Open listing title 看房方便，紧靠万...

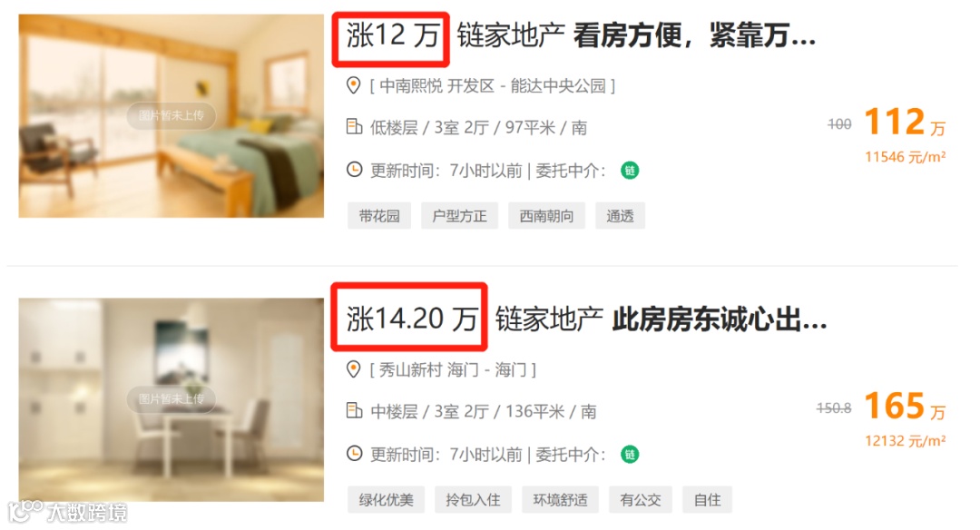click(x=694, y=35)
